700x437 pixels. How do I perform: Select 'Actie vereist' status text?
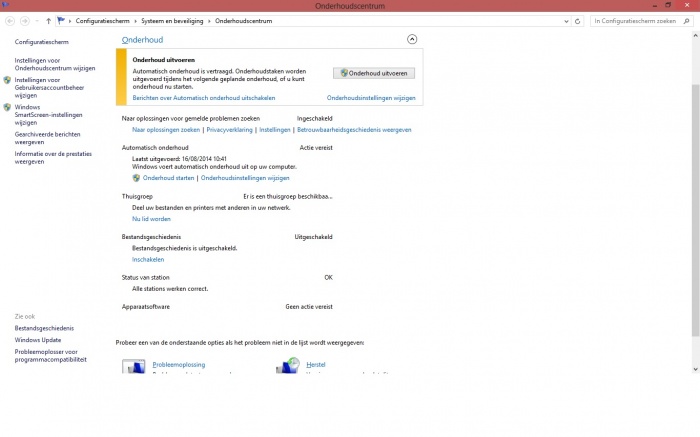pos(316,148)
